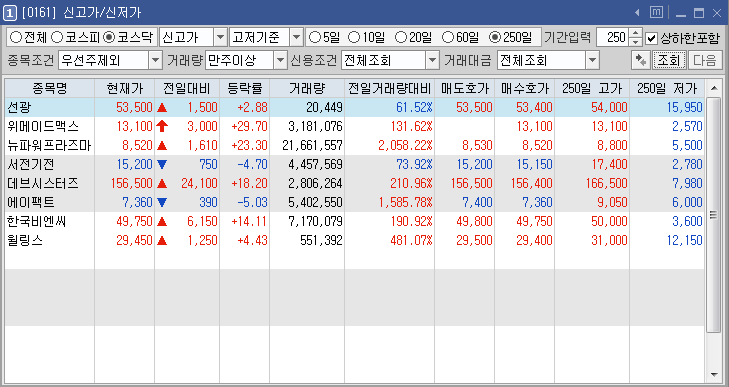Image resolution: width=729 pixels, height=387 pixels.
Task: Click the 조회 search button
Action: point(669,60)
